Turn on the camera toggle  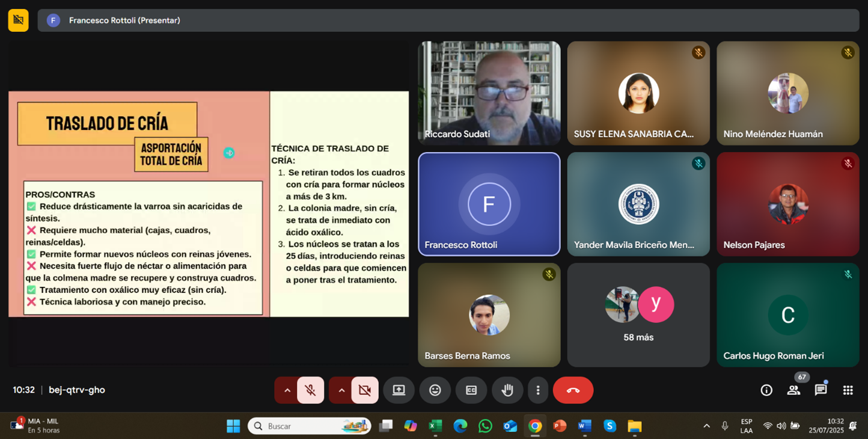[365, 390]
